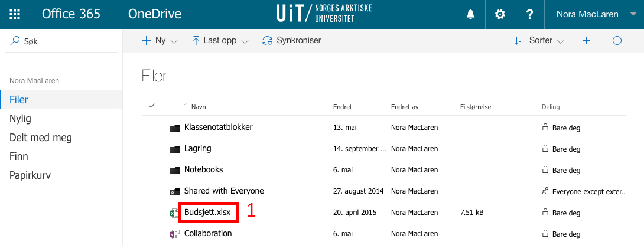This screenshot has width=644, height=245.
Task: Open the Sorter sort dropdown
Action: (539, 41)
